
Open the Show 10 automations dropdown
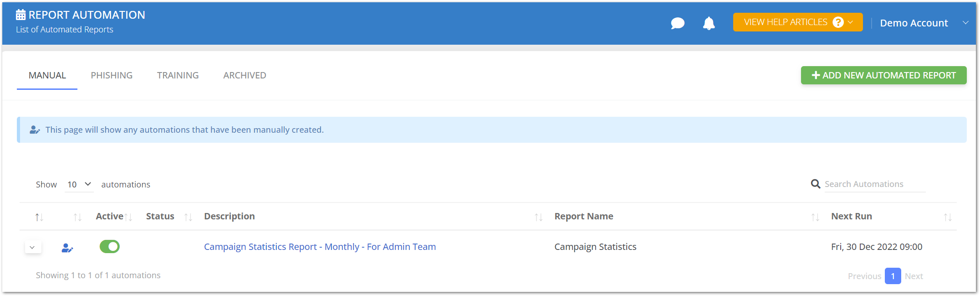point(79,184)
